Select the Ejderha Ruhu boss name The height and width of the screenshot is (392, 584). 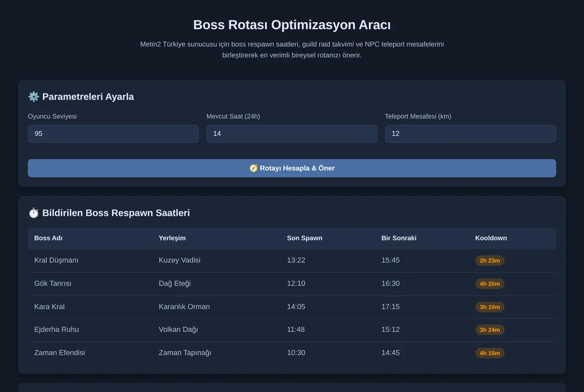tap(56, 329)
